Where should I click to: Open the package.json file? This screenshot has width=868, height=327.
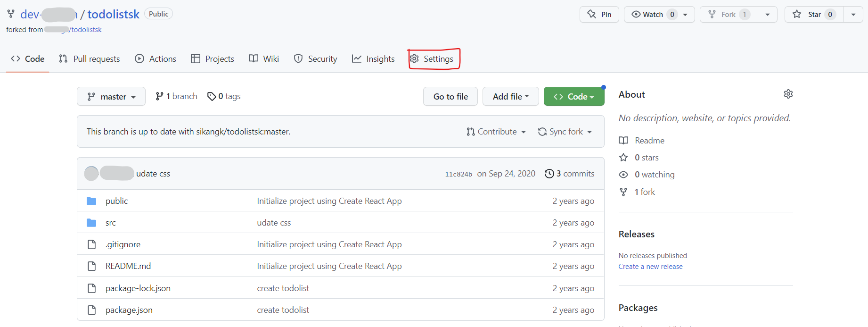pyautogui.click(x=129, y=310)
